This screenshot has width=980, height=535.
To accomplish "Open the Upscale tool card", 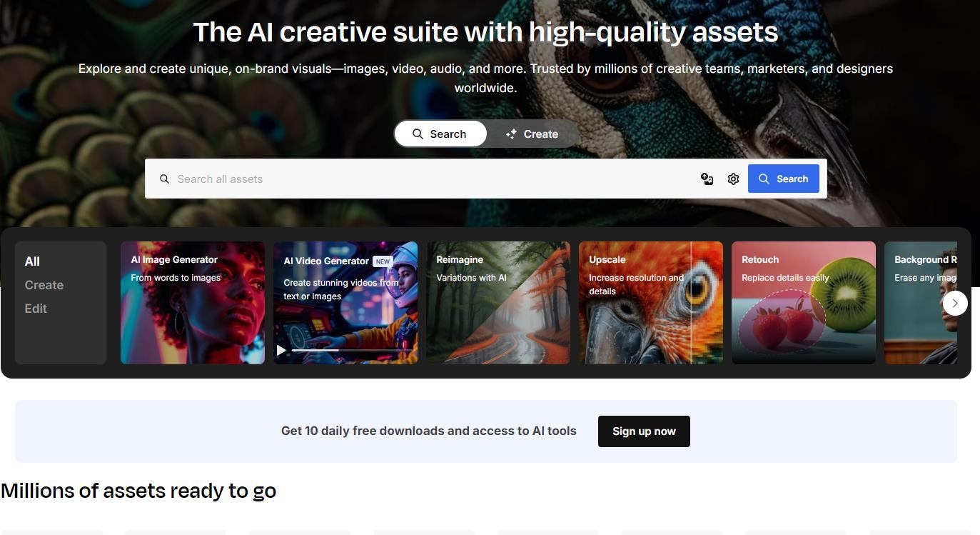I will tap(651, 303).
